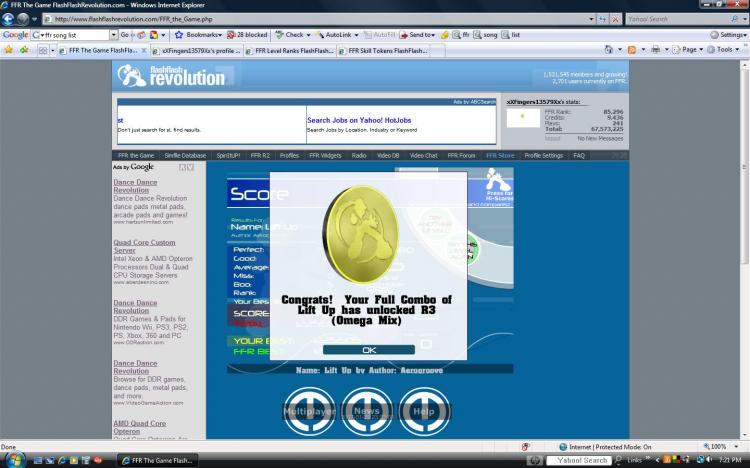Image resolution: width=750 pixels, height=468 pixels.
Task: Click the 28 blocked popup blocker
Action: pyautogui.click(x=247, y=35)
